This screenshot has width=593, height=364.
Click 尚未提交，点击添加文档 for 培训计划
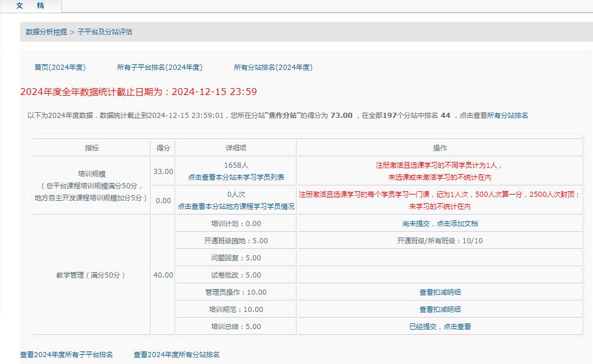click(440, 224)
